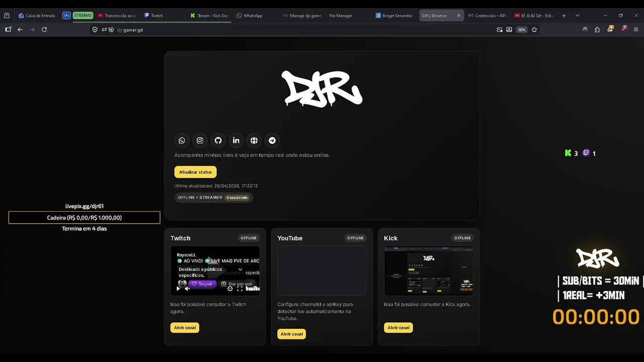This screenshot has width=644, height=362.
Task: Click Firefox View icon at tab bar start
Action: (7, 16)
